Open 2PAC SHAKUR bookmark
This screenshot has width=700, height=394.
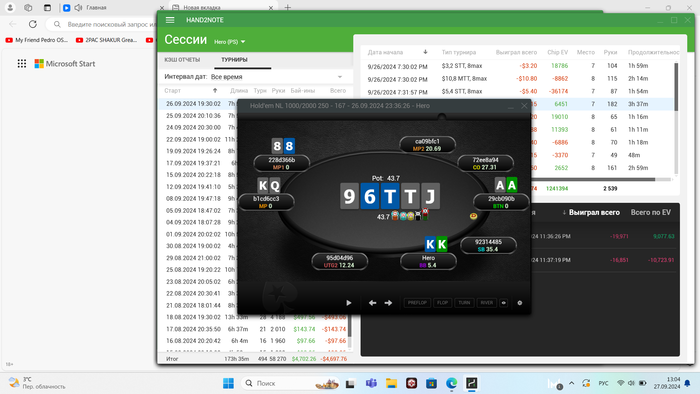pyautogui.click(x=107, y=40)
